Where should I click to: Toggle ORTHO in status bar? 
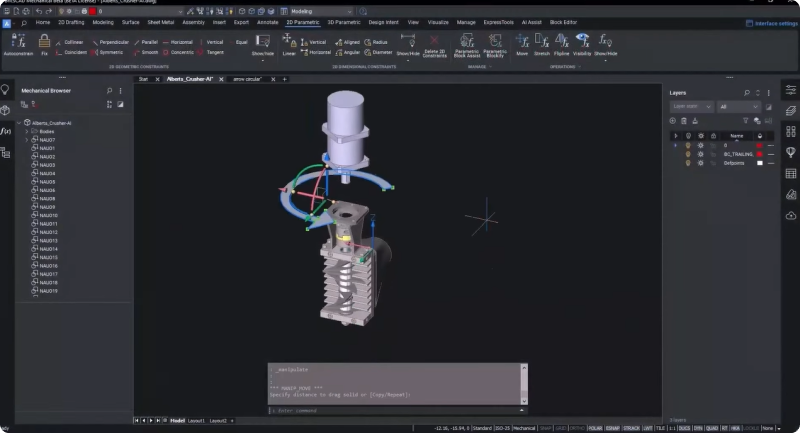pos(577,428)
